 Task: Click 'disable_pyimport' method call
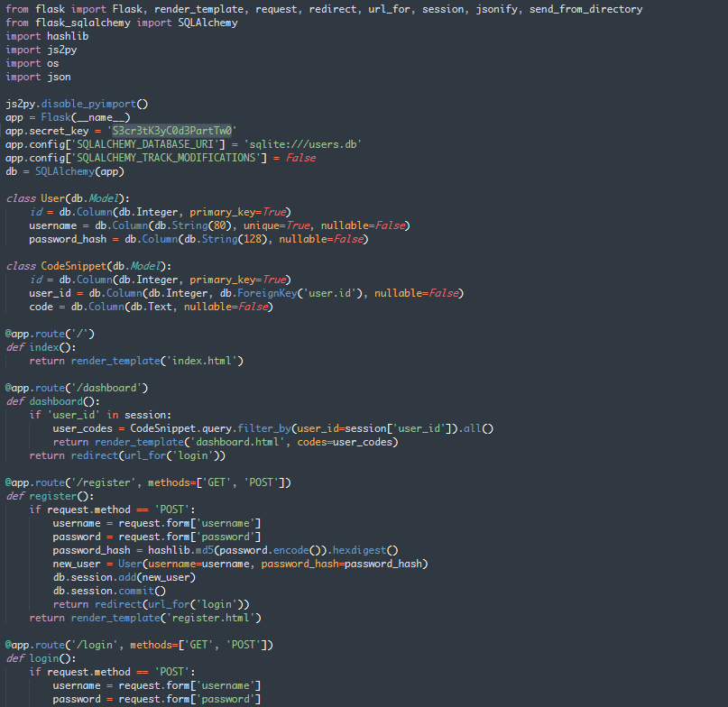pos(88,104)
